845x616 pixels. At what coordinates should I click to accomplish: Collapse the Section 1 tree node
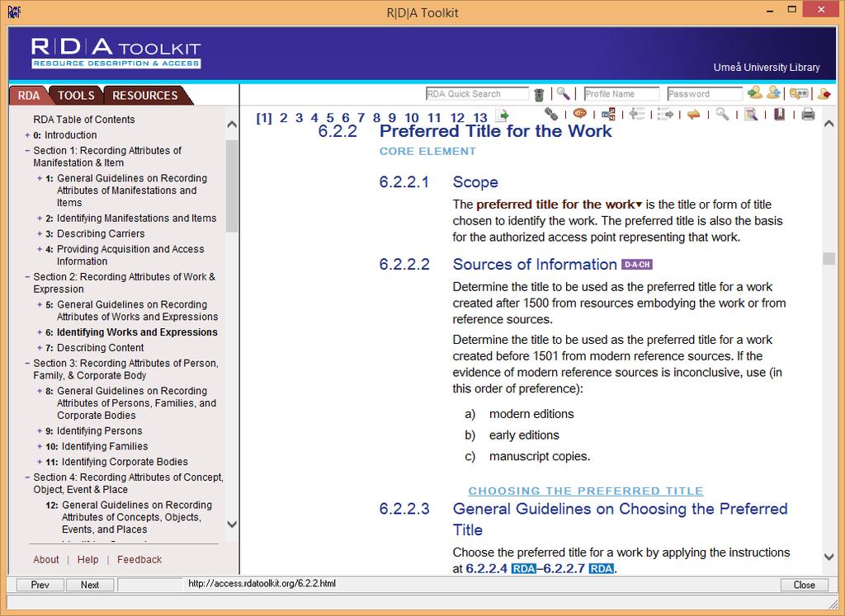(x=27, y=151)
